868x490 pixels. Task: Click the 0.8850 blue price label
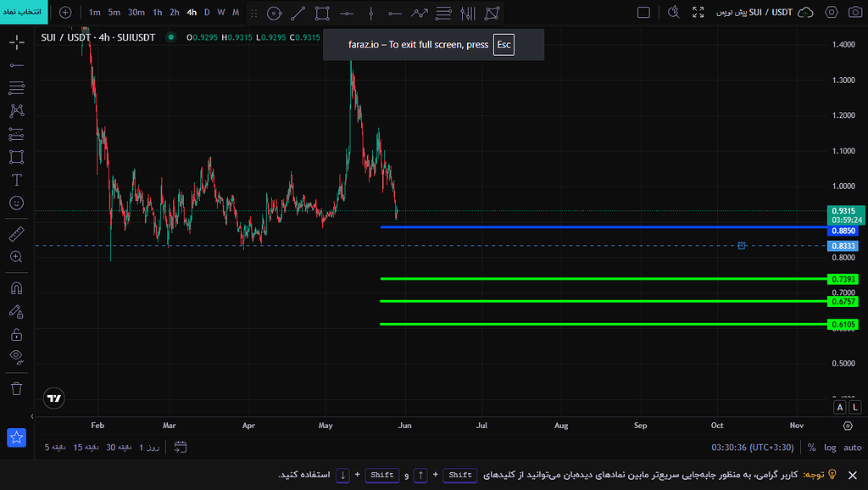843,231
